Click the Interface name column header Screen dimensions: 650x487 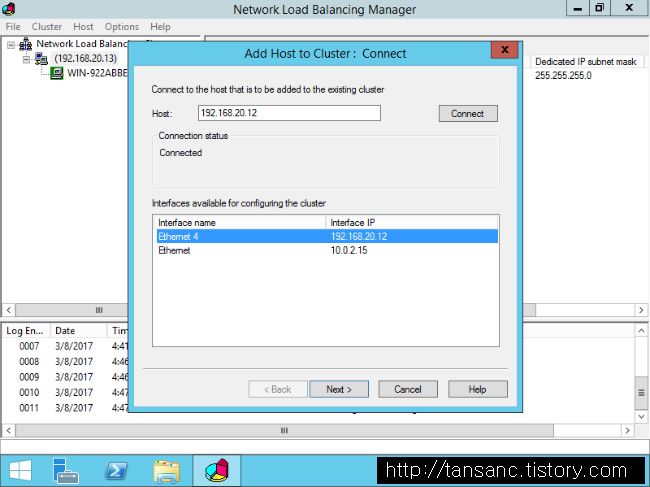[239, 223]
